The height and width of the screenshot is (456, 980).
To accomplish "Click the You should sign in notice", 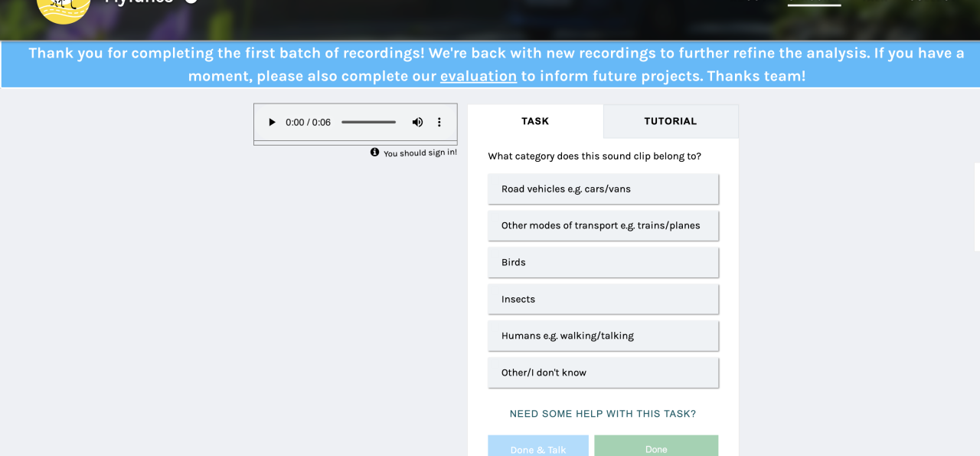I will coord(420,153).
